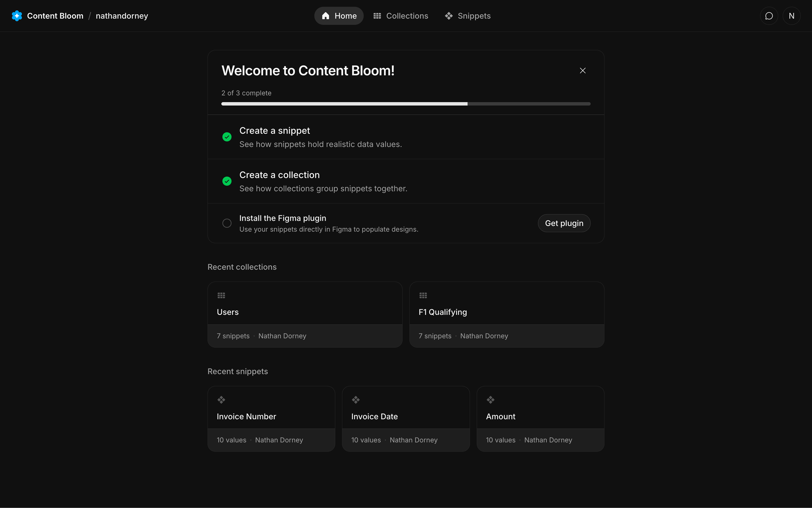
Task: Dismiss the Welcome to Content Bloom panel
Action: (x=582, y=71)
